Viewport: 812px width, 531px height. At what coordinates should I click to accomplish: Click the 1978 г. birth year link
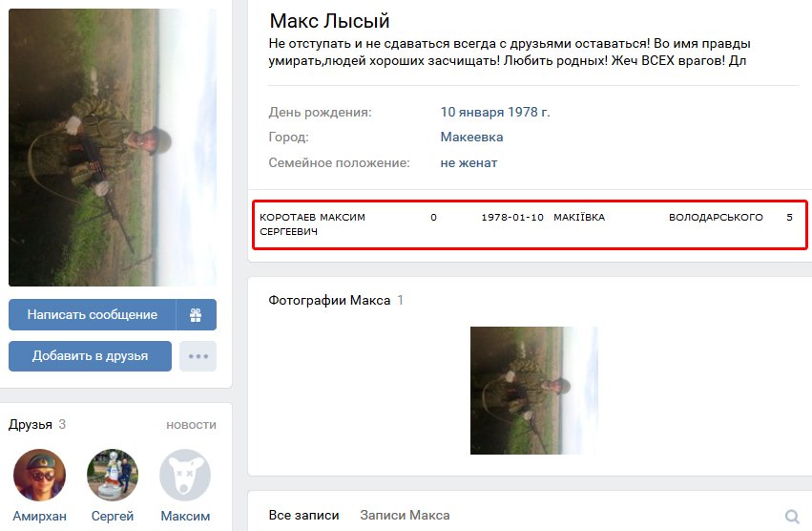(x=529, y=112)
